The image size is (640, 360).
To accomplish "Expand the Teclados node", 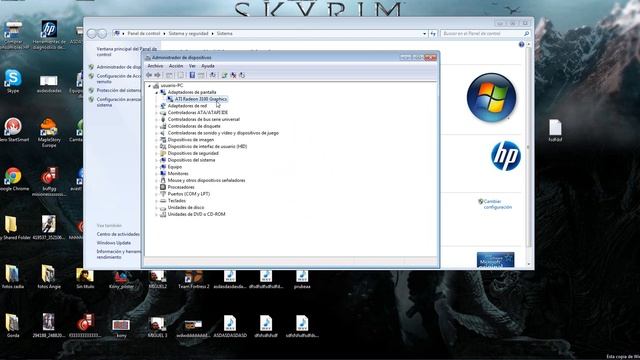I will pos(156,201).
